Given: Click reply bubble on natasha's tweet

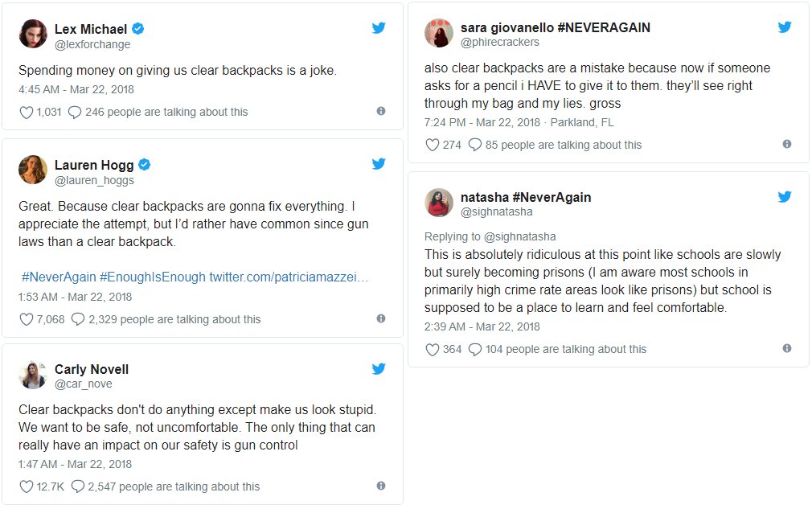Looking at the screenshot, I should 475,350.
